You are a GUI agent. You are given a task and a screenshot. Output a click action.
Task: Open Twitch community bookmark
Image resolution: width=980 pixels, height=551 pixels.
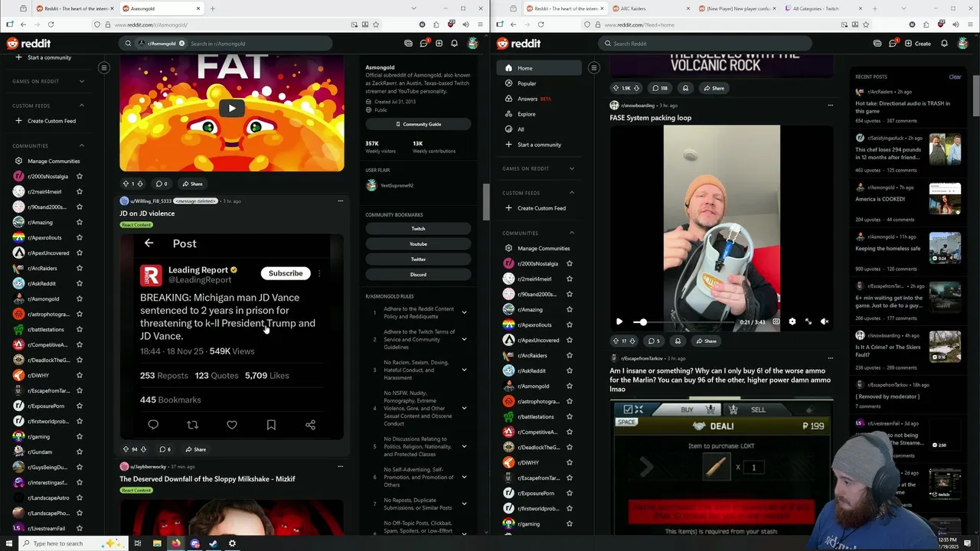click(418, 229)
